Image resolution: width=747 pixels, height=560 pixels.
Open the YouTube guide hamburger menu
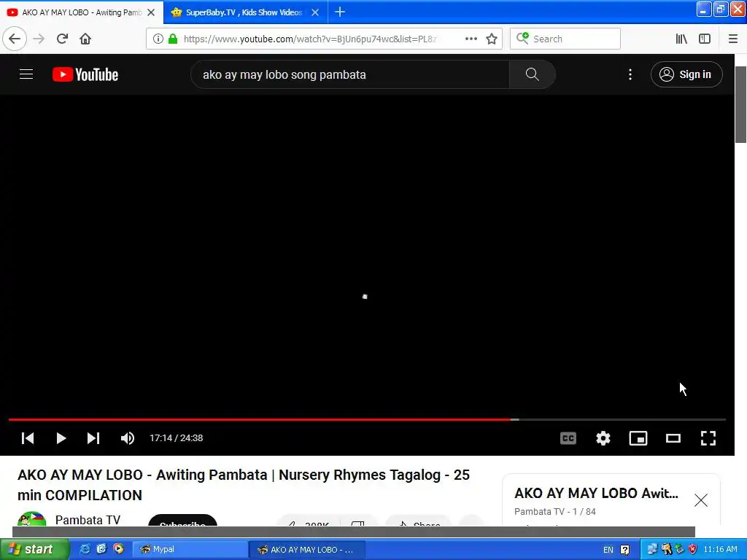(x=26, y=74)
